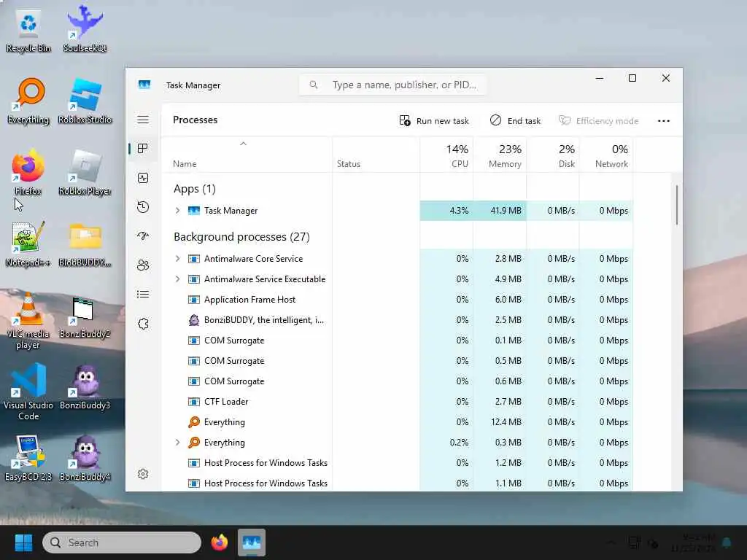
Task: Open the Users sidebar icon
Action: [143, 265]
